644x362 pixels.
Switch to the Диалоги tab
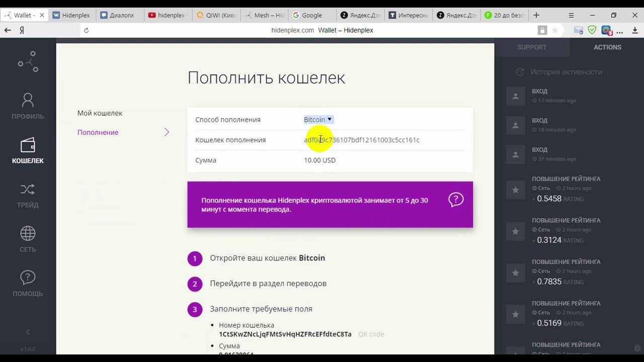point(119,15)
